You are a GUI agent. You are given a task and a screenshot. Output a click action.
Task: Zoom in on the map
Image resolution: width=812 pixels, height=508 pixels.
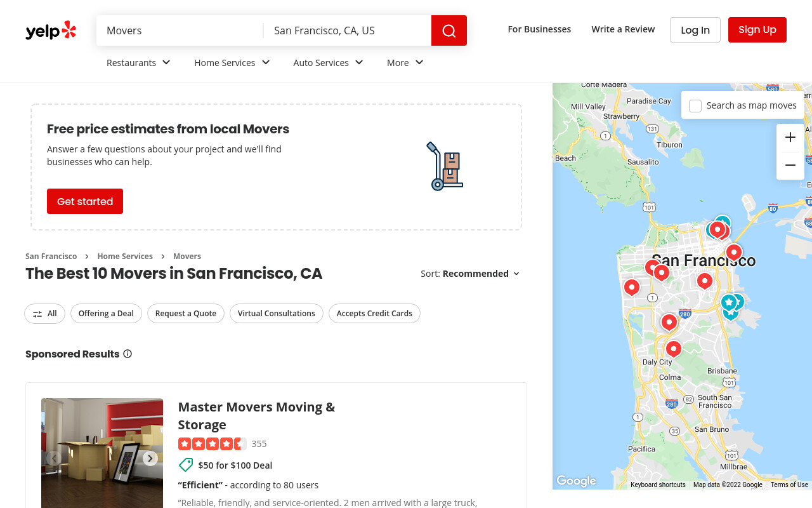790,138
